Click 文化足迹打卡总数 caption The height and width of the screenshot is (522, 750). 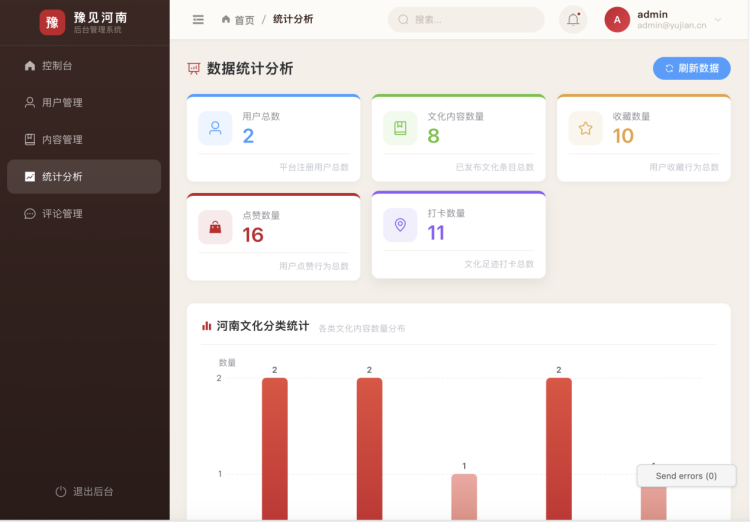pyautogui.click(x=499, y=264)
